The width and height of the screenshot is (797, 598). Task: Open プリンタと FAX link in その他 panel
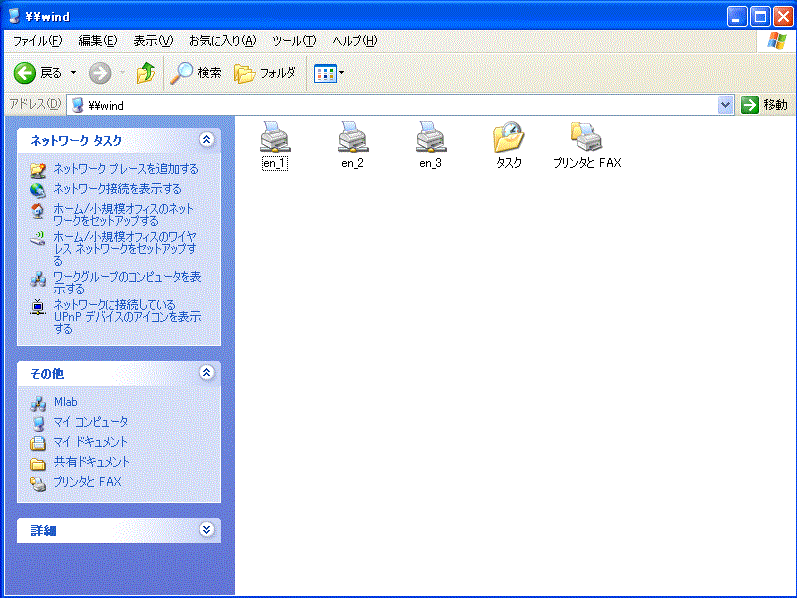87,482
